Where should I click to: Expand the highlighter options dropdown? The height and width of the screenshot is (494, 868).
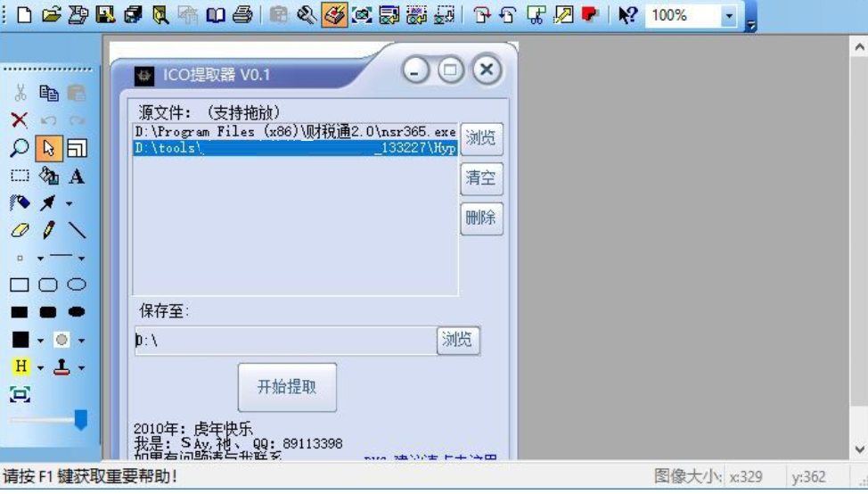(40, 367)
